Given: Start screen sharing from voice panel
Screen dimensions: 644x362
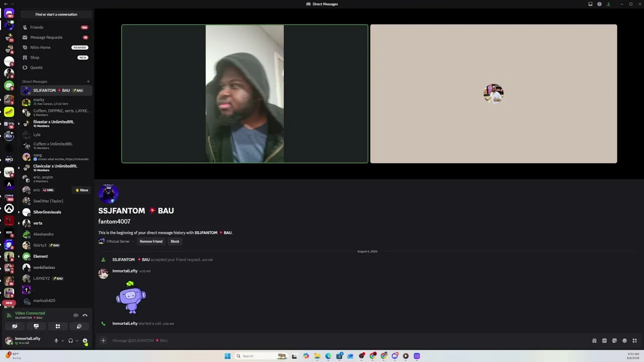Looking at the screenshot, I should [x=36, y=326].
